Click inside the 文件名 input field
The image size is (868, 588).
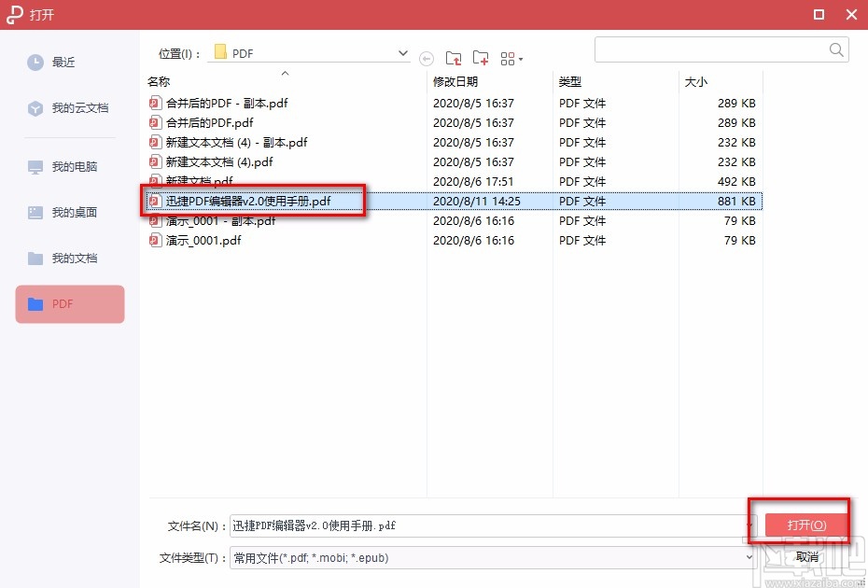pos(467,525)
